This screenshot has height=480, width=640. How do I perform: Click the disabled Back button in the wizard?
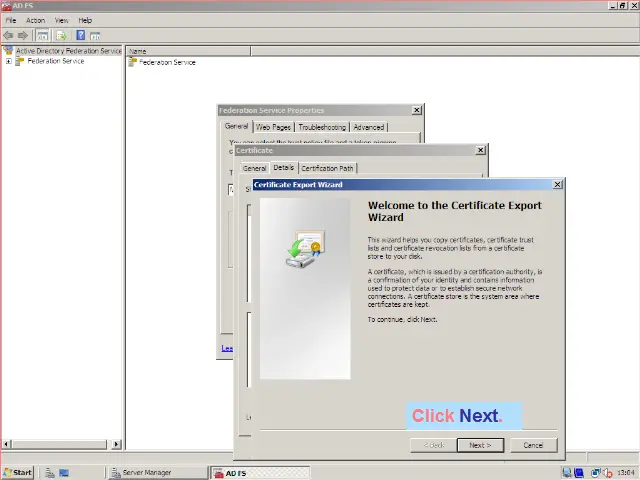point(433,445)
